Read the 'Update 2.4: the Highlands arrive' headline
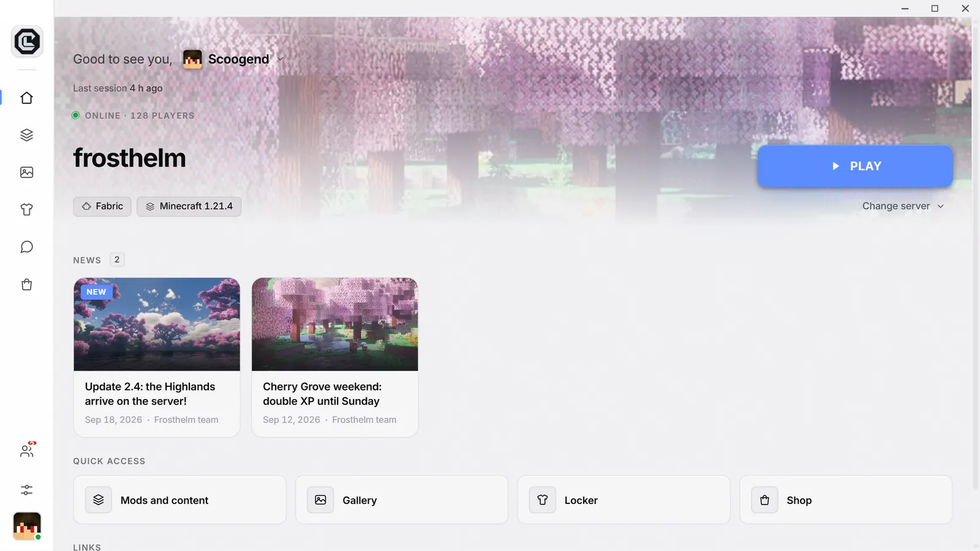 tap(150, 394)
